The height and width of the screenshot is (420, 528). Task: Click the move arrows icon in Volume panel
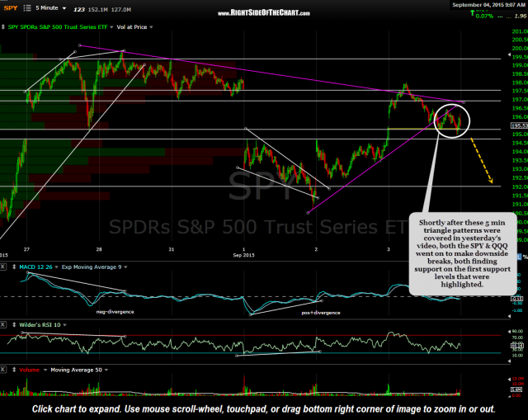click(x=14, y=370)
